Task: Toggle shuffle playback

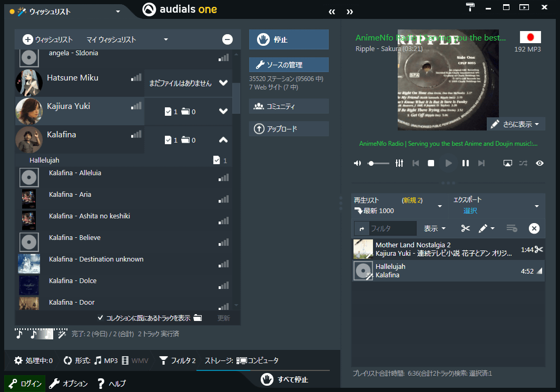Action: (x=523, y=163)
